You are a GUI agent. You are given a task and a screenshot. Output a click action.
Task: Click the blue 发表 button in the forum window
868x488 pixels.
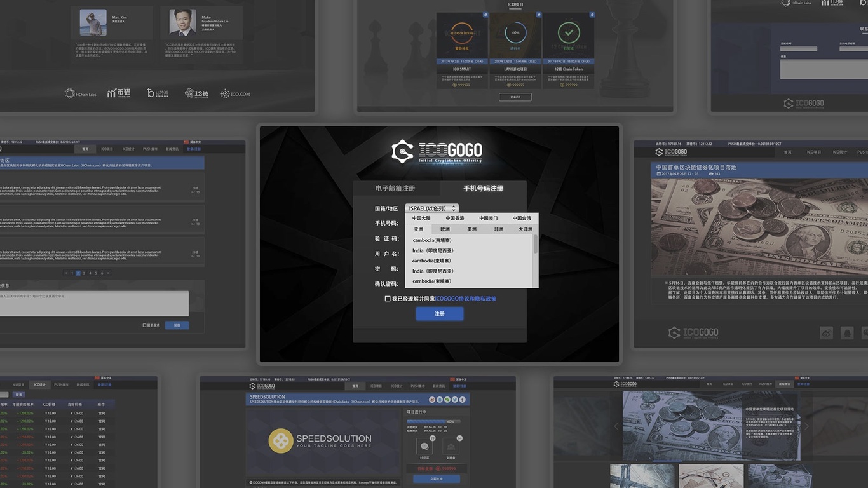click(177, 325)
